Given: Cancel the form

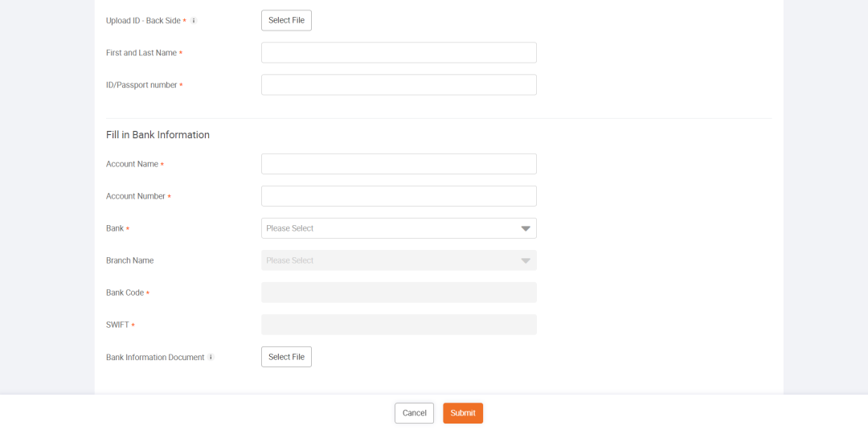Looking at the screenshot, I should point(414,413).
